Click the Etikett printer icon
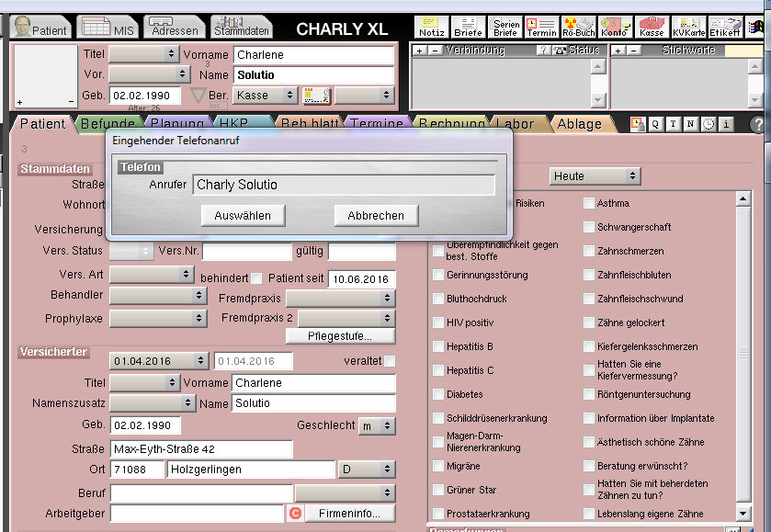This screenshot has height=532, width=771. point(725,27)
